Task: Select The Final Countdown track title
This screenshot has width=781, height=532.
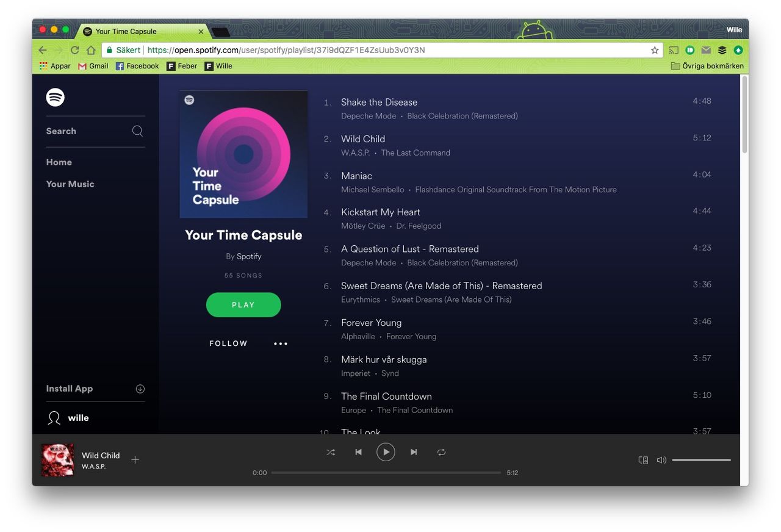Action: coord(386,397)
